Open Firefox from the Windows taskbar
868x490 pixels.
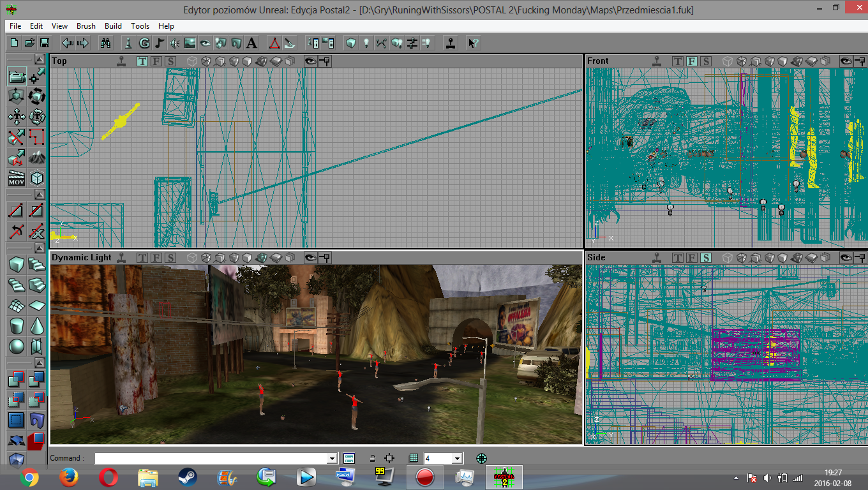(x=69, y=477)
